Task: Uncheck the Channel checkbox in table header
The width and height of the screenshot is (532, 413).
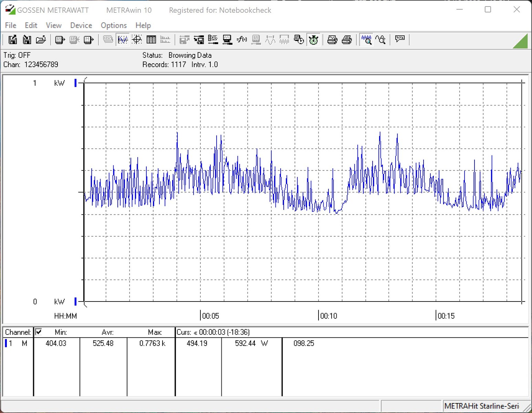Action: (x=39, y=332)
